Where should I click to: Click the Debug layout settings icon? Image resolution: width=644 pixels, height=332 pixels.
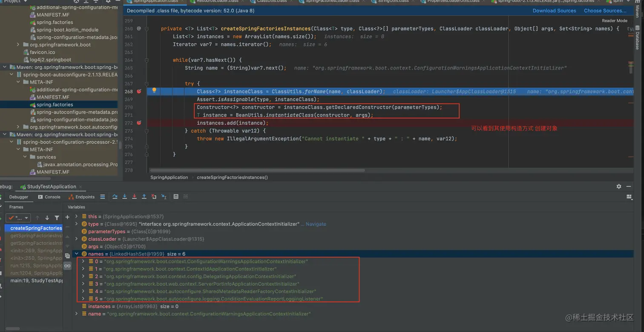coord(629,197)
